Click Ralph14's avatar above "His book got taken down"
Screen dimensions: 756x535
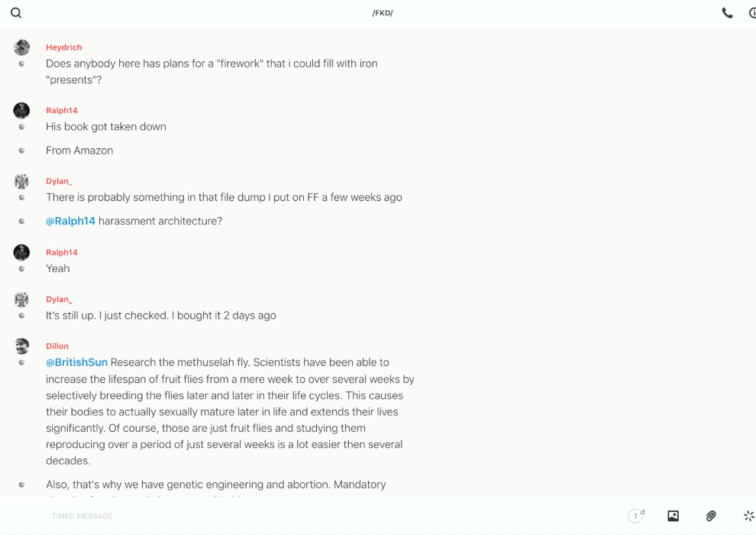[x=21, y=110]
